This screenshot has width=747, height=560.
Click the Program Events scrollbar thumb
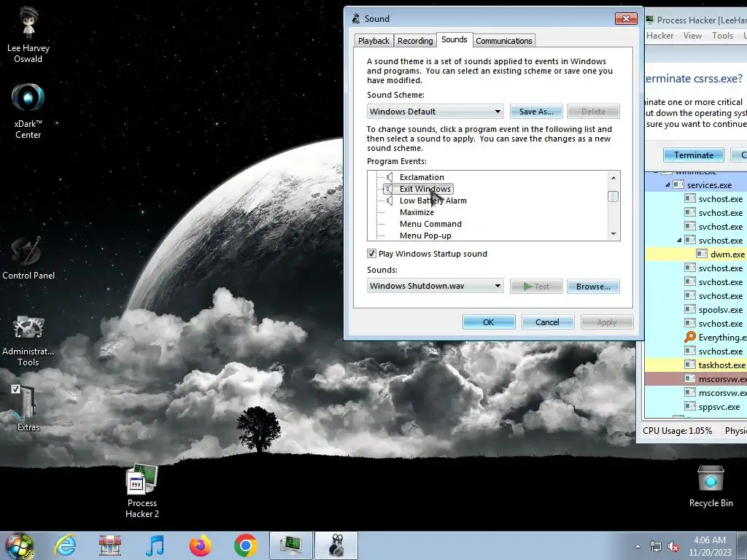[x=614, y=196]
